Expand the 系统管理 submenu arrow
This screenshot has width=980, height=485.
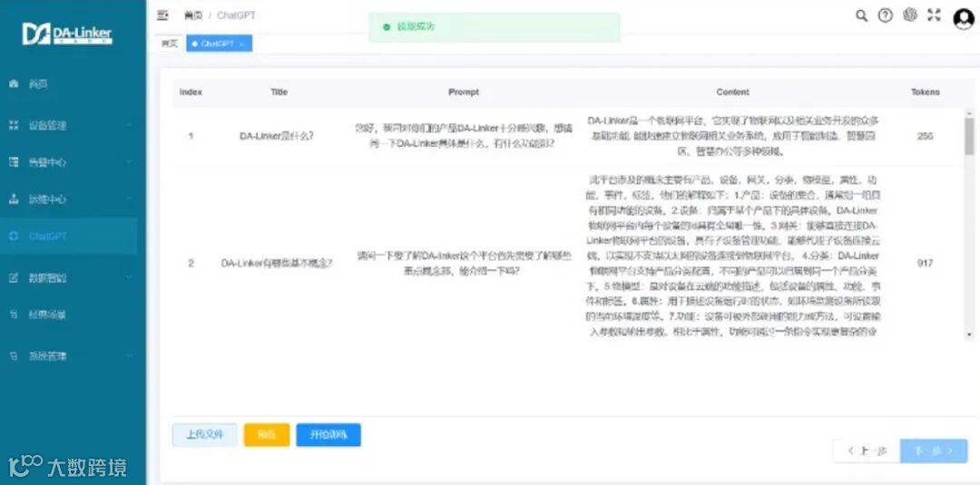pos(129,355)
